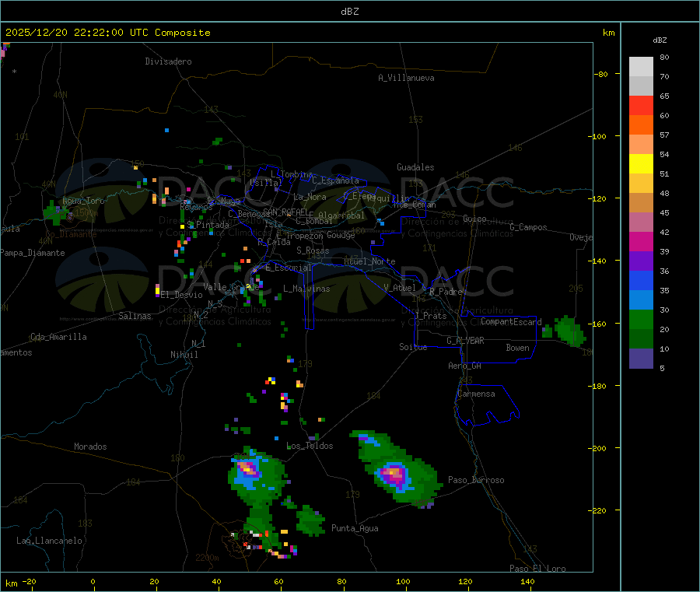Click the S_Rosas map label
Screen dimensions: 700x592
click(x=313, y=250)
